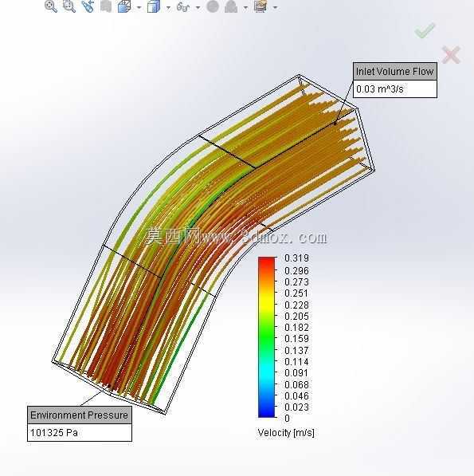Confirm with the green checkmark
The width and height of the screenshot is (474, 476).
point(425,30)
